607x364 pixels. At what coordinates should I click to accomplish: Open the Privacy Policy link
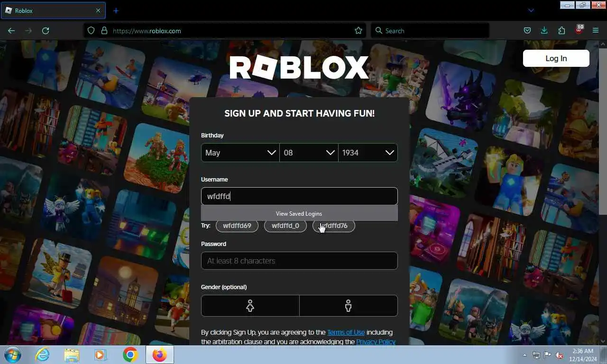point(376,341)
